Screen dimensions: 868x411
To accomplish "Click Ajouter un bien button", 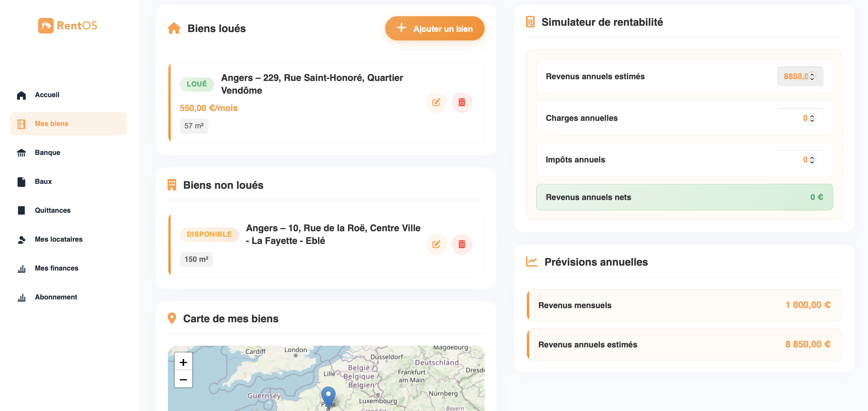I will coord(434,29).
